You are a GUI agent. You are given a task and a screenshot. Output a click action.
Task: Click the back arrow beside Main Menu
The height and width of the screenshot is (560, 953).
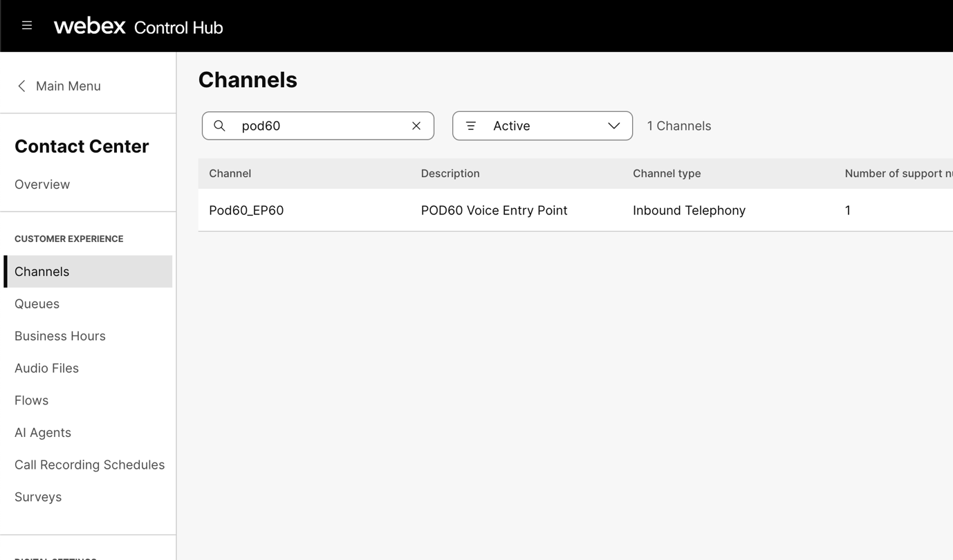(21, 86)
